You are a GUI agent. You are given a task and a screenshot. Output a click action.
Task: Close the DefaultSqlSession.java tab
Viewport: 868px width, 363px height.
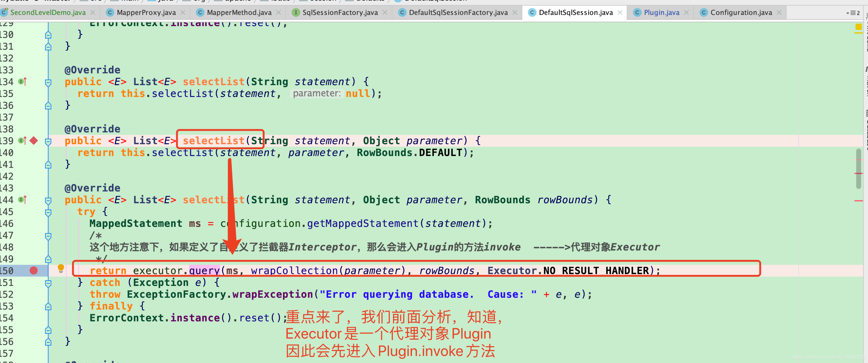pos(620,13)
